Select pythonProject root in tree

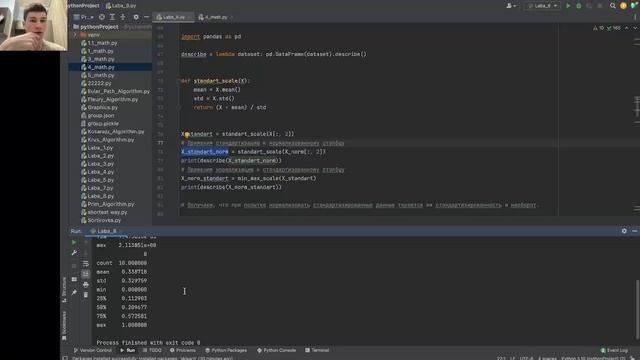pyautogui.click(x=99, y=27)
